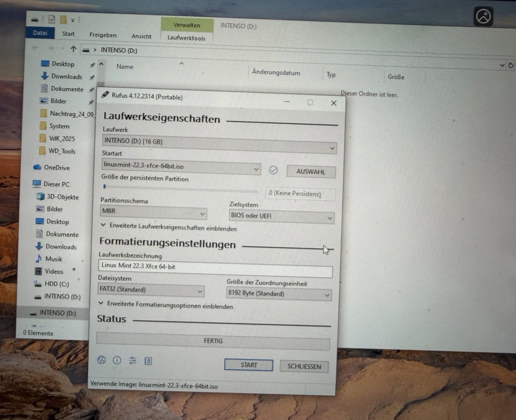Open the Startart ISO selection dropdown
The width and height of the screenshot is (516, 420).
pyautogui.click(x=181, y=167)
